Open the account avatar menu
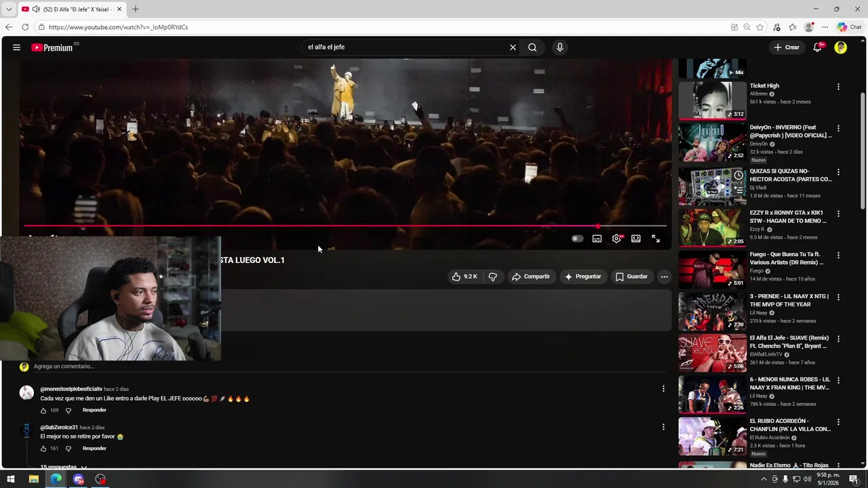The height and width of the screenshot is (488, 868). [x=841, y=47]
